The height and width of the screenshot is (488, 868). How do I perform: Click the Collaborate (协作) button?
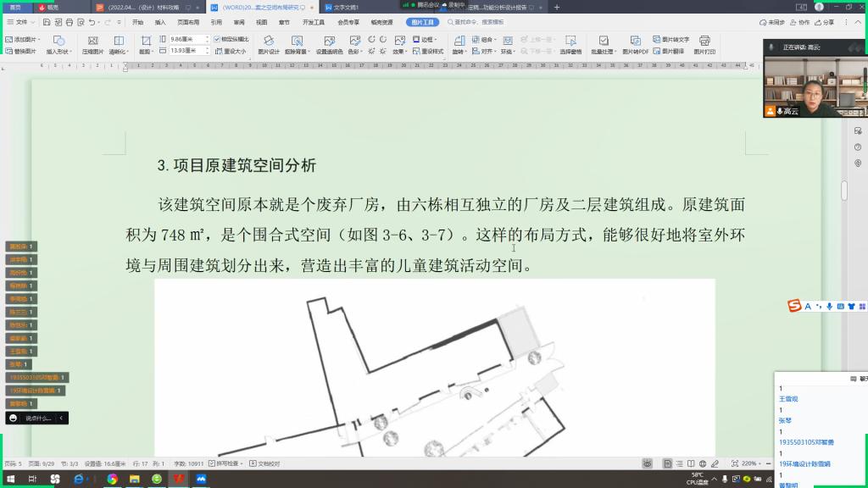tap(800, 22)
